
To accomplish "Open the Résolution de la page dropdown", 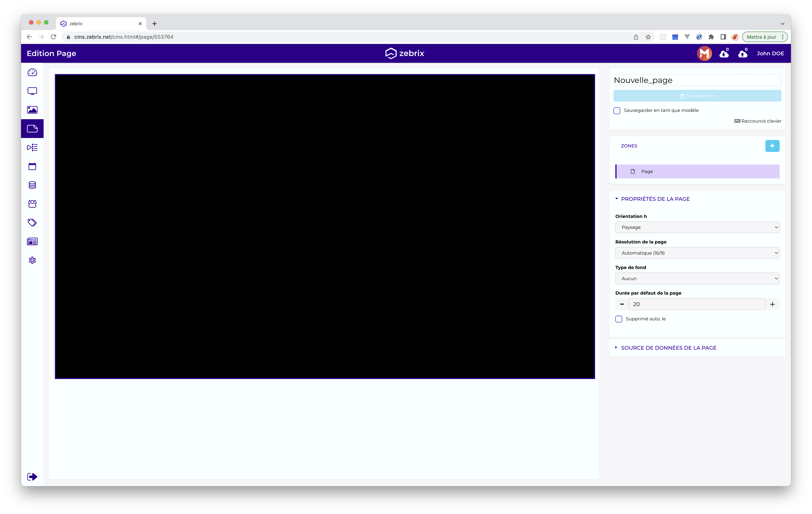I will (697, 253).
